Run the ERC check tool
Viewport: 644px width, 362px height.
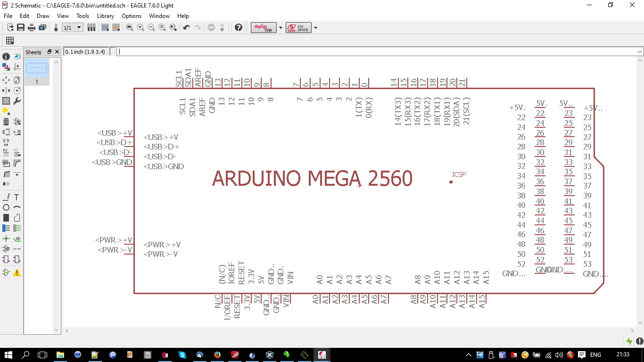tap(6, 272)
